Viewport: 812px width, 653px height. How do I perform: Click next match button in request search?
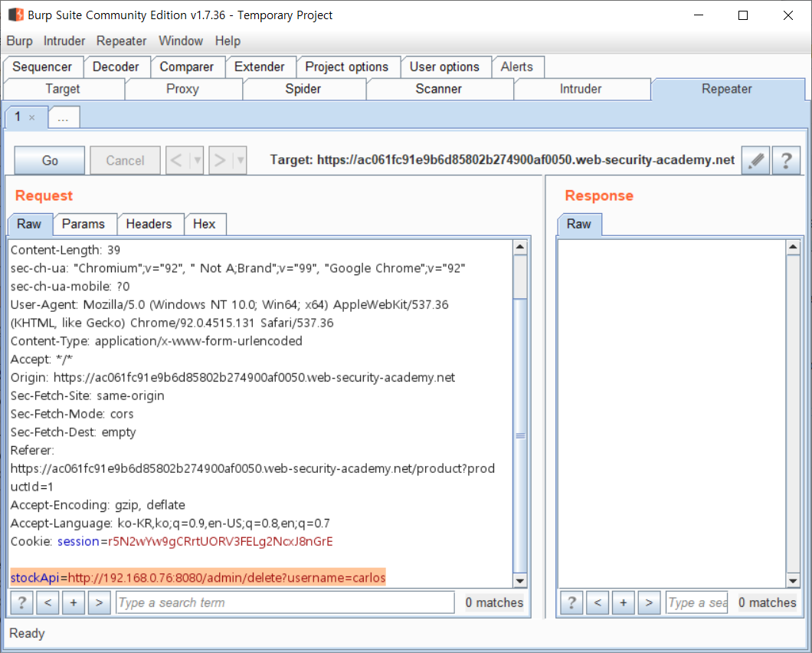click(100, 602)
